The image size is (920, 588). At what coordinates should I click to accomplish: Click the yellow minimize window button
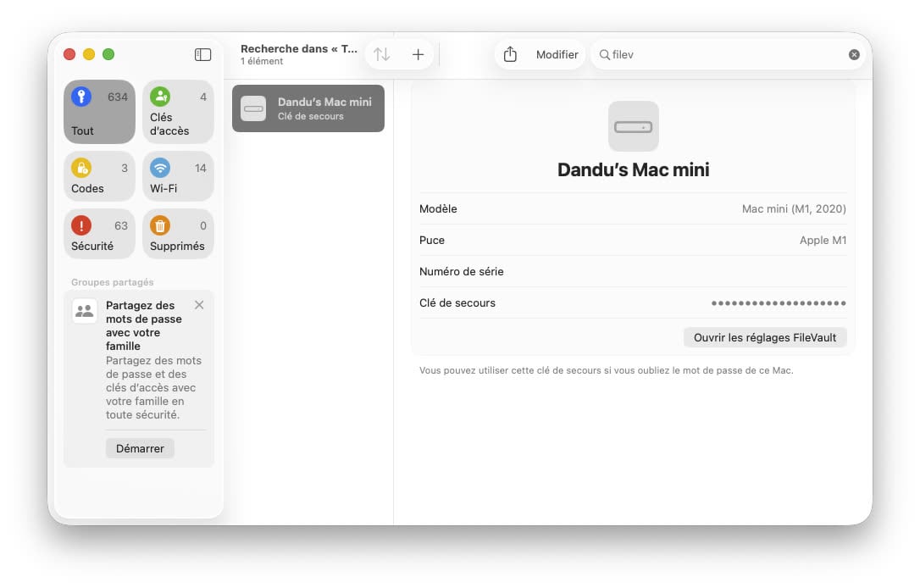pyautogui.click(x=89, y=54)
